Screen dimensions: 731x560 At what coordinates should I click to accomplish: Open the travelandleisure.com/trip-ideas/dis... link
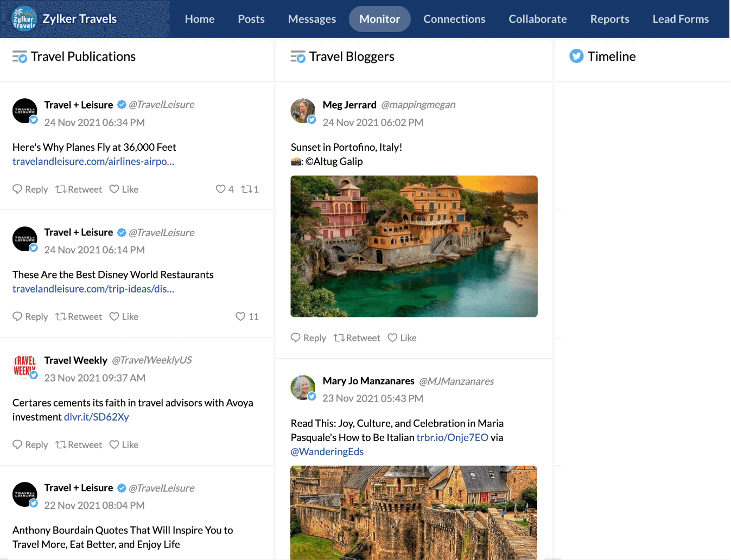point(93,289)
